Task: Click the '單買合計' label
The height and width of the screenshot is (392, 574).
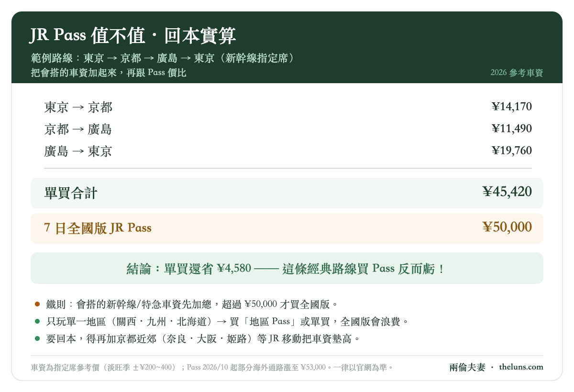Action: click(71, 193)
